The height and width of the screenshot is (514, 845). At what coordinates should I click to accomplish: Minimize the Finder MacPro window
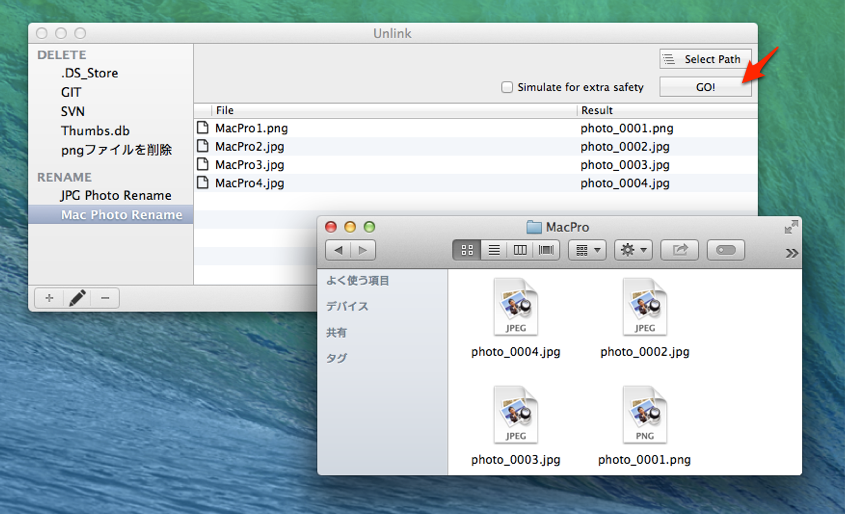[350, 227]
